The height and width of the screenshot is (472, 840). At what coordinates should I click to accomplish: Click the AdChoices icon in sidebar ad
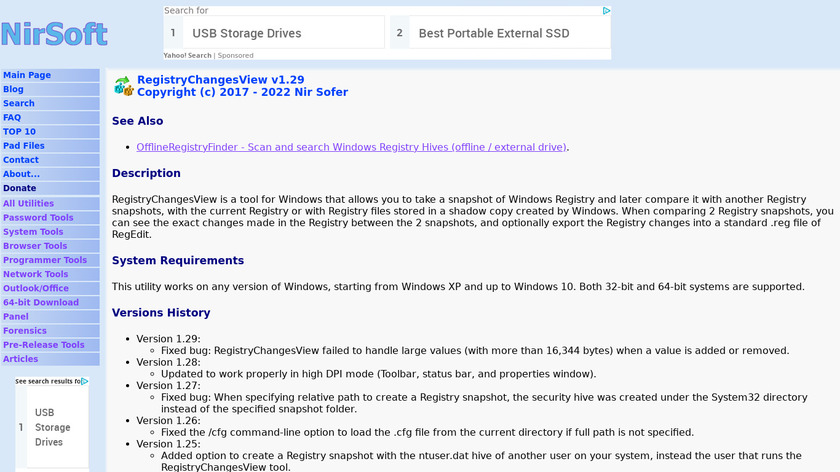coord(85,381)
